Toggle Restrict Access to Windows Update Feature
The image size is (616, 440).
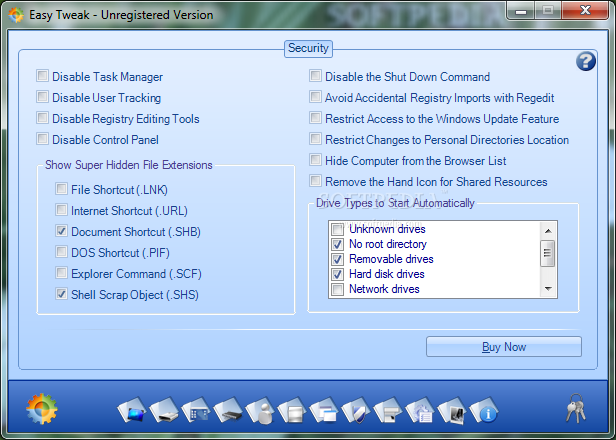point(315,117)
